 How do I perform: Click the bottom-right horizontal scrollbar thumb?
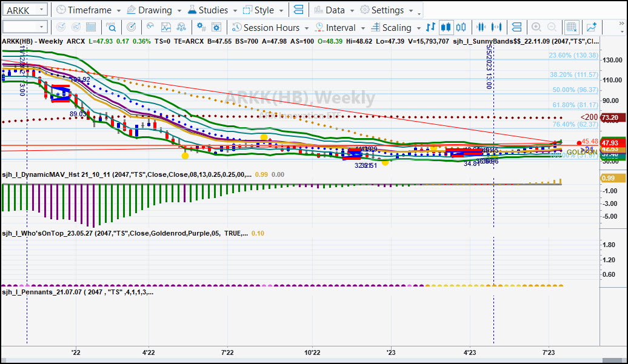click(x=613, y=360)
